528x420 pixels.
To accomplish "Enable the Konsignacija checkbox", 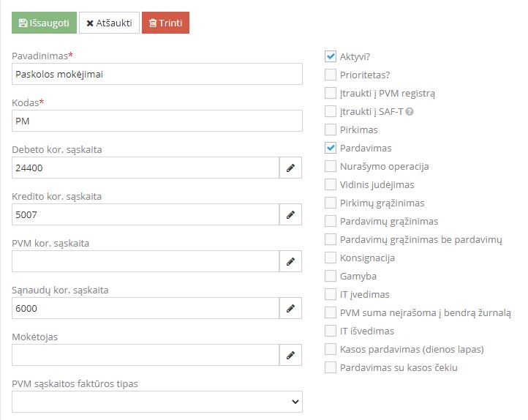I will [331, 258].
